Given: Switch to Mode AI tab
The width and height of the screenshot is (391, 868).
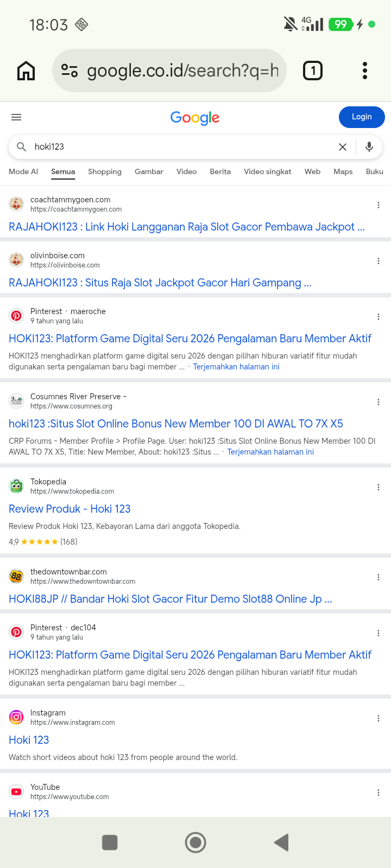Looking at the screenshot, I should [x=23, y=171].
